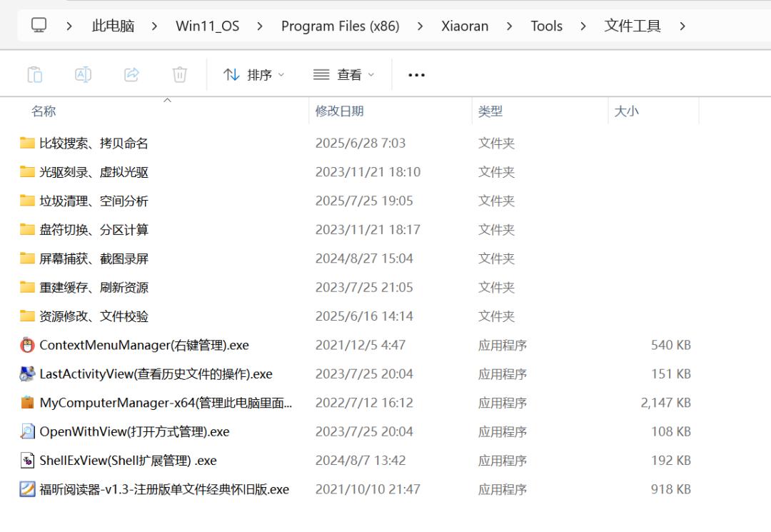Click 此电脑 in the breadcrumb bar
The height and width of the screenshot is (532, 771).
[112, 26]
